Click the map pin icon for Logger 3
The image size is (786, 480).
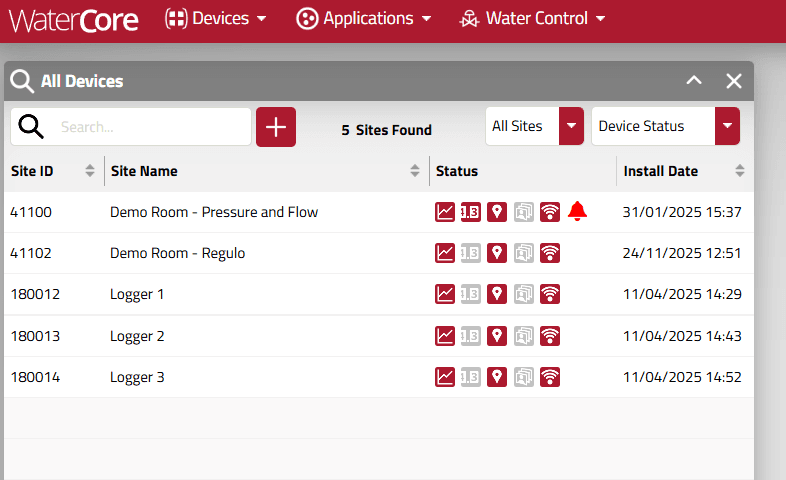click(x=497, y=377)
